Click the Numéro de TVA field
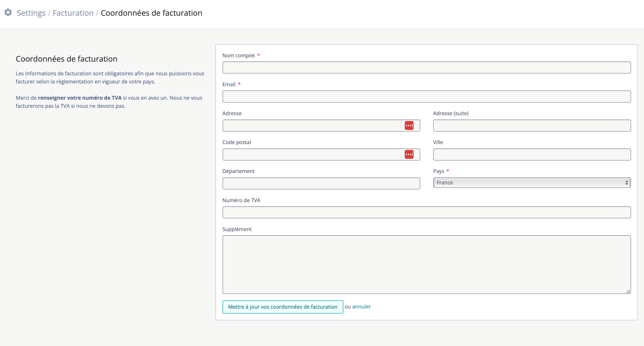 point(426,212)
